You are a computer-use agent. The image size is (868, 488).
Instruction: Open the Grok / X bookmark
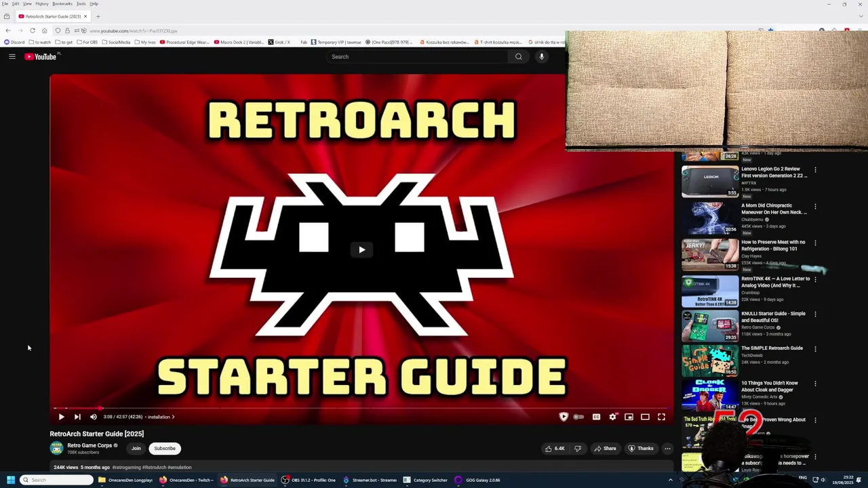tap(279, 42)
